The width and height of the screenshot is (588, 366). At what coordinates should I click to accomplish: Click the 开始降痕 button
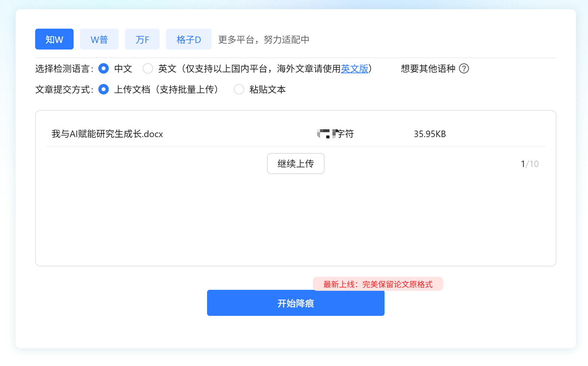click(x=296, y=303)
